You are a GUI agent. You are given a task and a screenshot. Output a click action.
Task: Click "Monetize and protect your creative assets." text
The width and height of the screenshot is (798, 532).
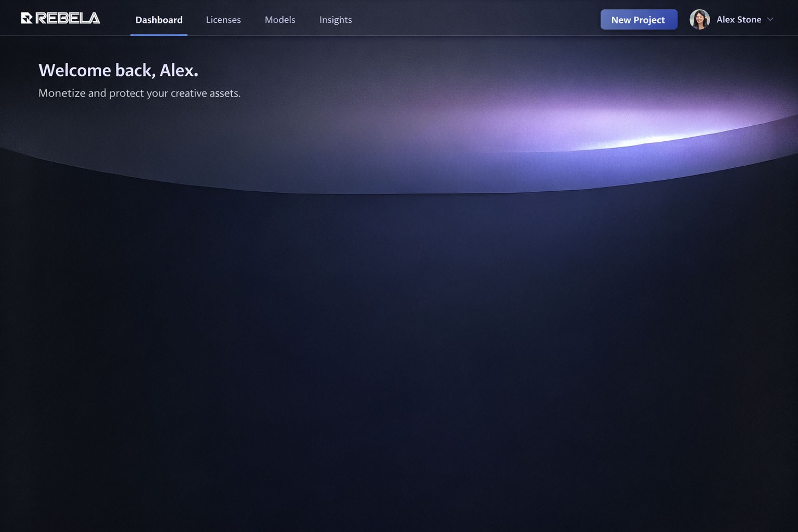(x=140, y=94)
